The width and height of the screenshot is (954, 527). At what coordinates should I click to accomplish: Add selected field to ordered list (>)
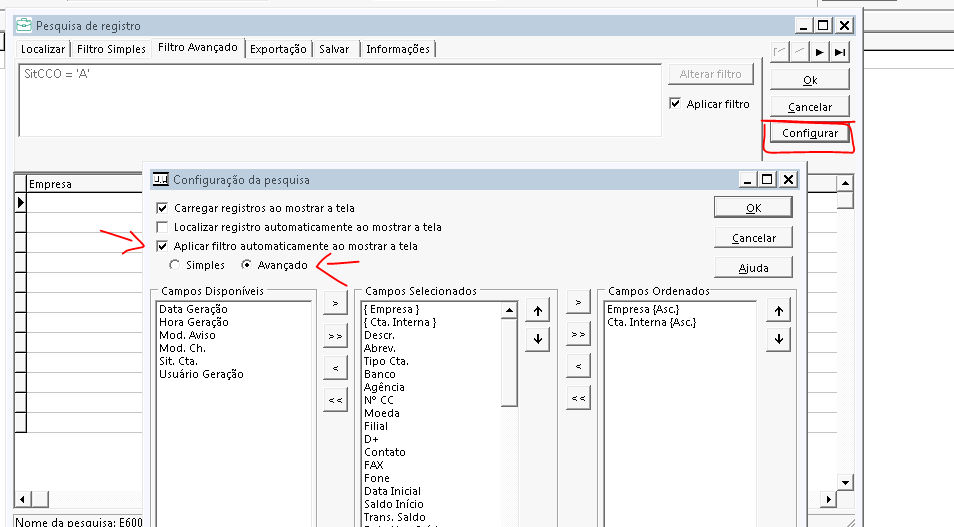click(578, 301)
